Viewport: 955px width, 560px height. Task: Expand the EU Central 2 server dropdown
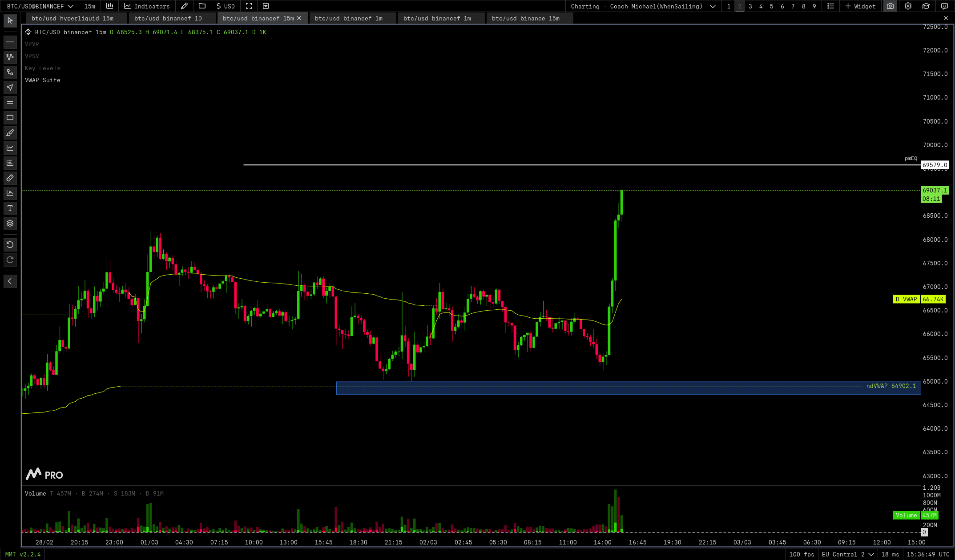pos(847,554)
